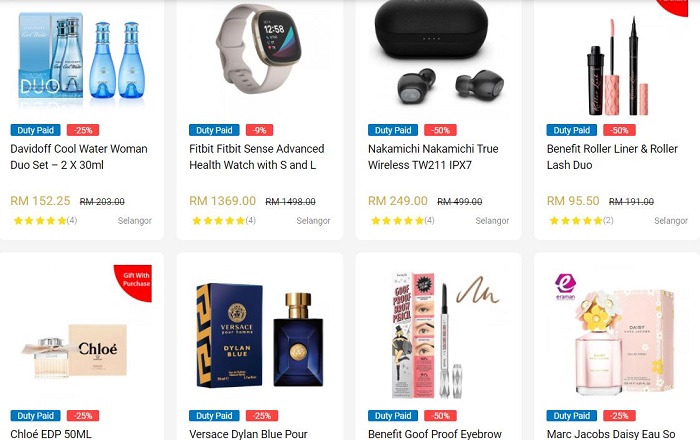Click the Duty Paid badge on Davidoff
This screenshot has width=700, height=440.
[x=36, y=130]
